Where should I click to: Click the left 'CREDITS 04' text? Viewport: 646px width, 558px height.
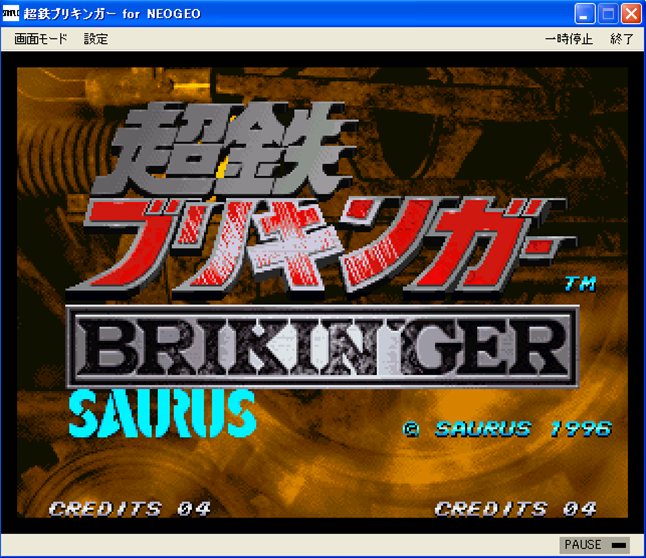130,509
